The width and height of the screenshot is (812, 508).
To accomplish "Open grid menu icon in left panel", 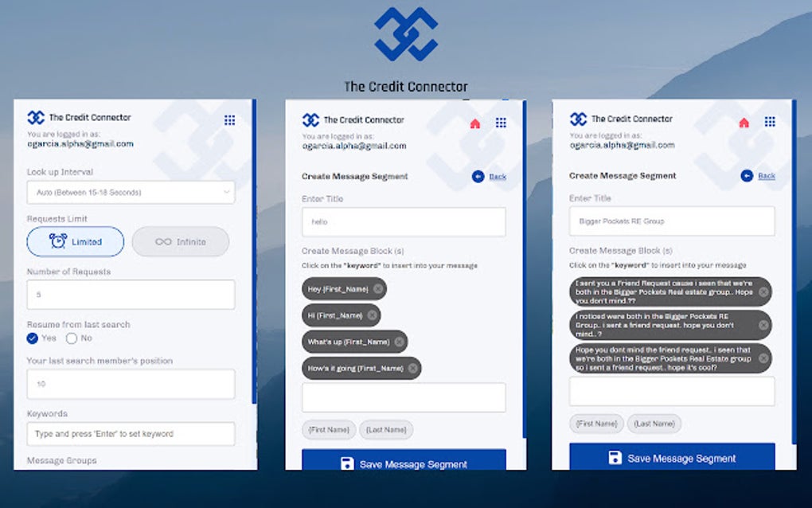I will [229, 120].
